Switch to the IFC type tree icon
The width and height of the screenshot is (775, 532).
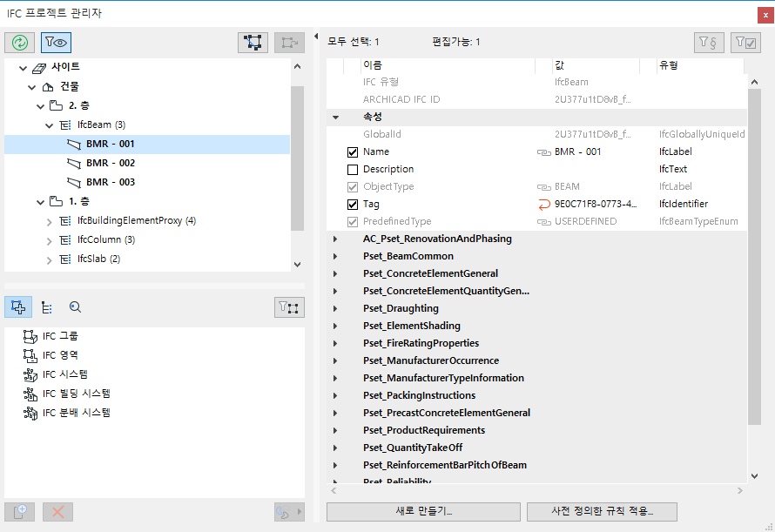coord(47,307)
